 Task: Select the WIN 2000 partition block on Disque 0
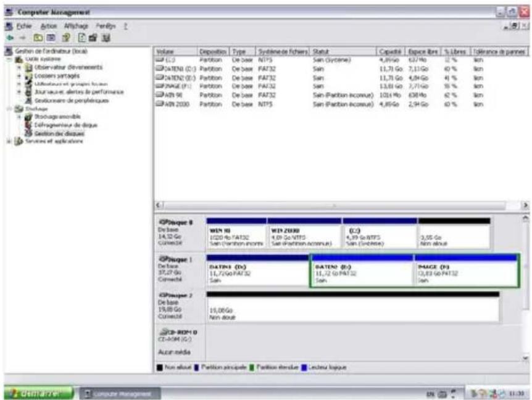click(x=304, y=233)
